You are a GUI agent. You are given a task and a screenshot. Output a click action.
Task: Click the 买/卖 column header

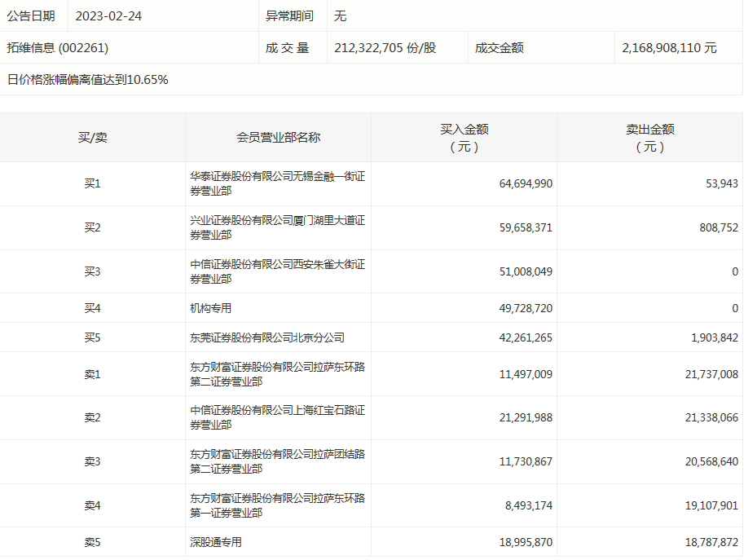pos(92,138)
